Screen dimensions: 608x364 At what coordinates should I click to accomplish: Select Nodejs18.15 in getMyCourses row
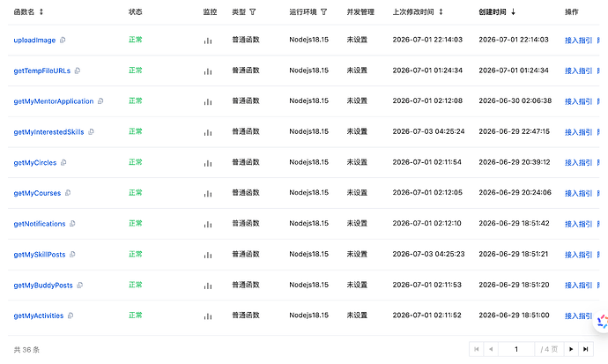[x=308, y=193]
